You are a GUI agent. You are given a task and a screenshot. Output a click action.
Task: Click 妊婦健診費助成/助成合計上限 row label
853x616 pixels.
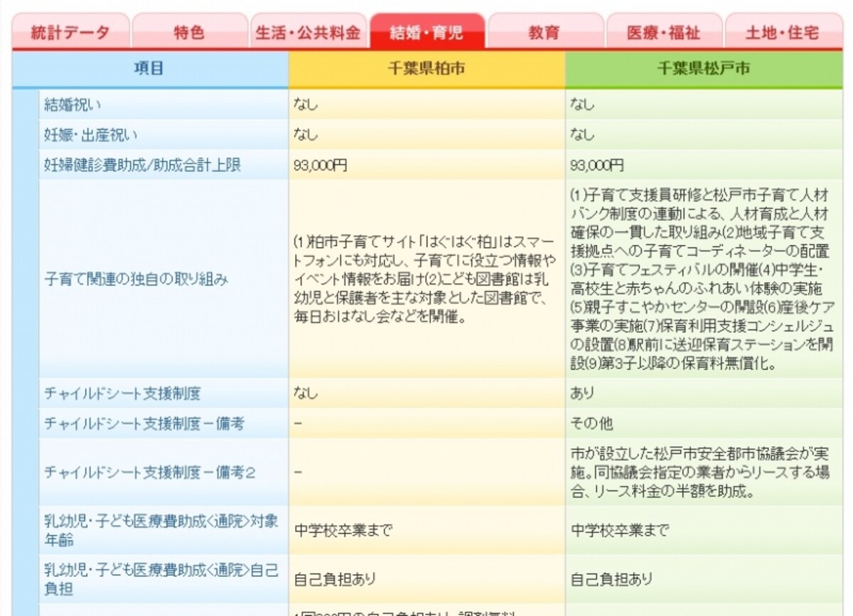tap(142, 165)
